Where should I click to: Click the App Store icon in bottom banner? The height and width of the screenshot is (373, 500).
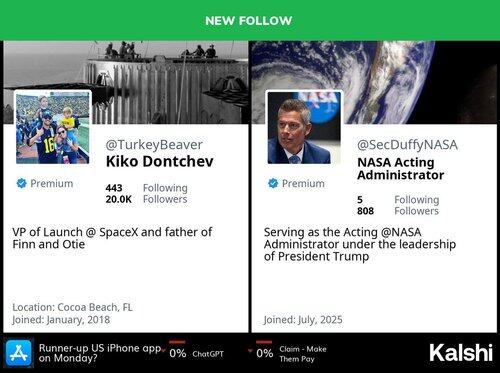[19, 354]
